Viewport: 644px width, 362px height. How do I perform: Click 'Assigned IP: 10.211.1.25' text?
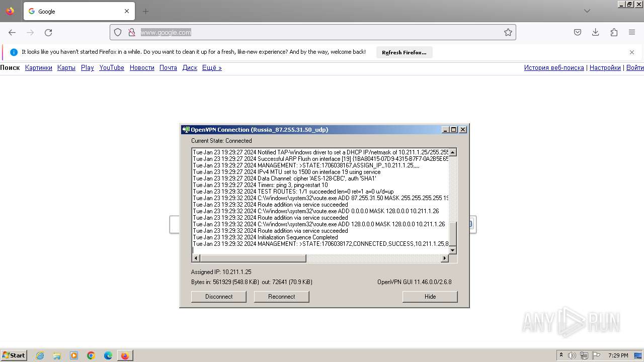pyautogui.click(x=221, y=272)
